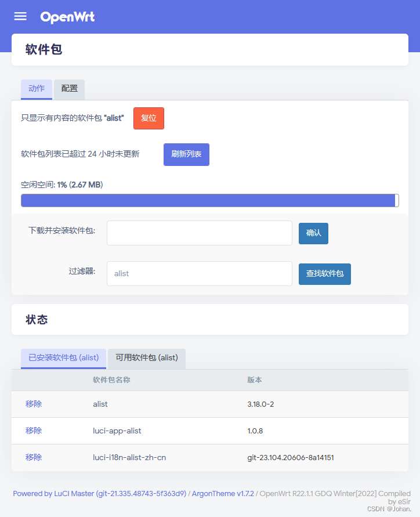Select the 可用软件包 (alist) tab
420x517 pixels.
(x=147, y=359)
